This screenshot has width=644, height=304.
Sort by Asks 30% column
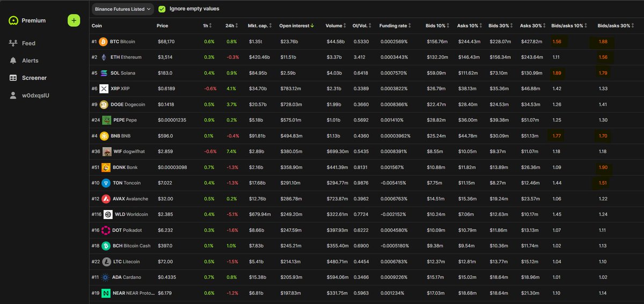pos(532,26)
